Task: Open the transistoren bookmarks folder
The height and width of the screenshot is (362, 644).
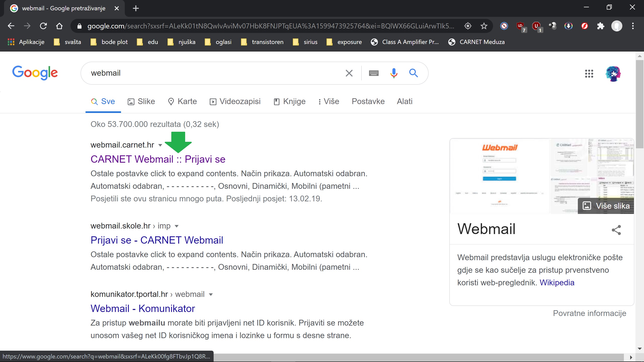Action: [x=262, y=42]
